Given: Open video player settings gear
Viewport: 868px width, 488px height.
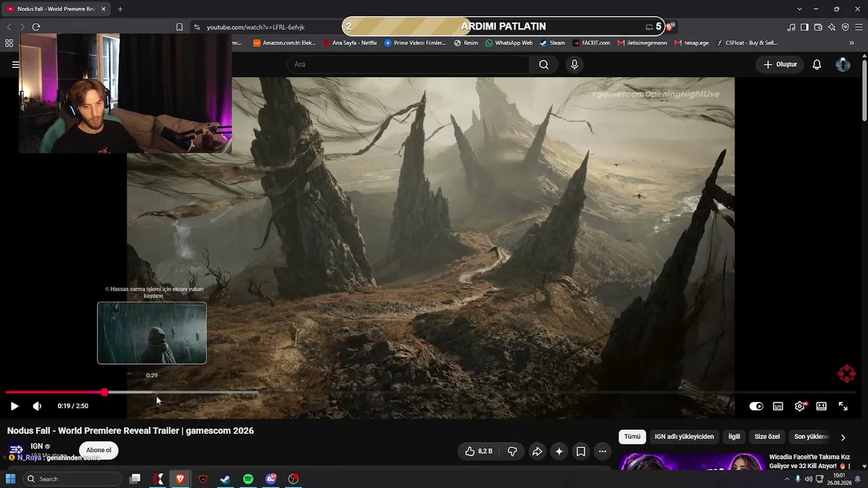Looking at the screenshot, I should [x=800, y=406].
